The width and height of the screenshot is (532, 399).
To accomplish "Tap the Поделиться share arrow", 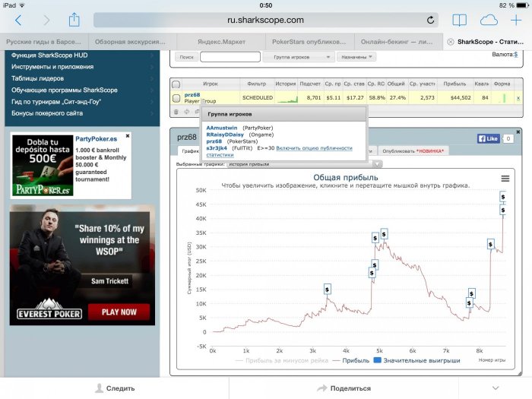I will (x=321, y=388).
